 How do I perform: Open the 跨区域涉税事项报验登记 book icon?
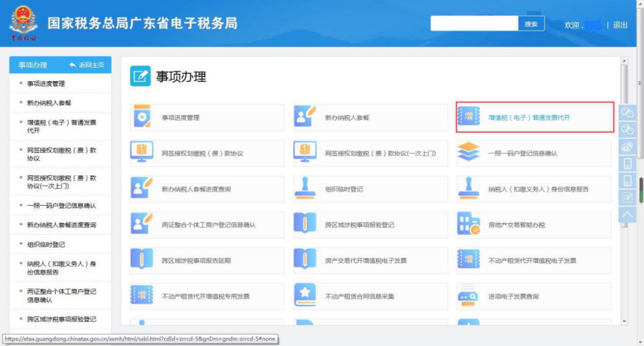304,224
